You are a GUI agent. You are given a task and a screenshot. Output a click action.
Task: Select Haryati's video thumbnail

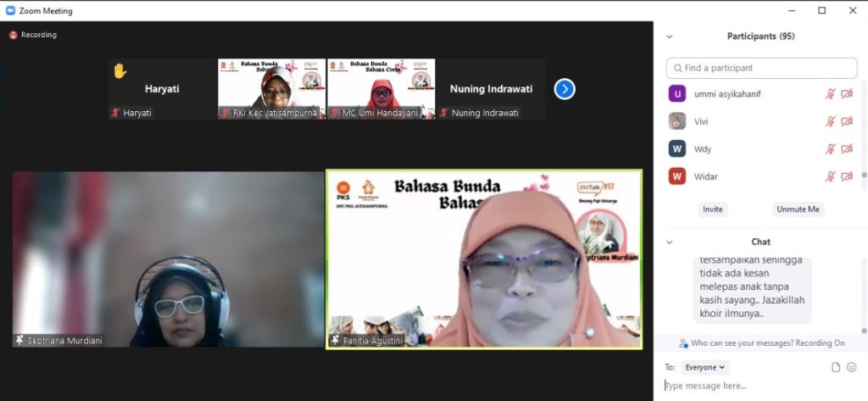pos(162,89)
